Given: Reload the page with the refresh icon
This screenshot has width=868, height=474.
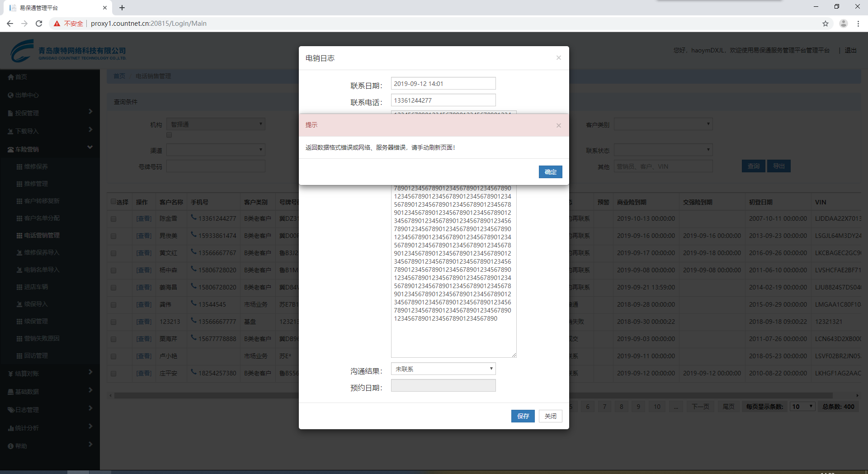Looking at the screenshot, I should pyautogui.click(x=39, y=24).
